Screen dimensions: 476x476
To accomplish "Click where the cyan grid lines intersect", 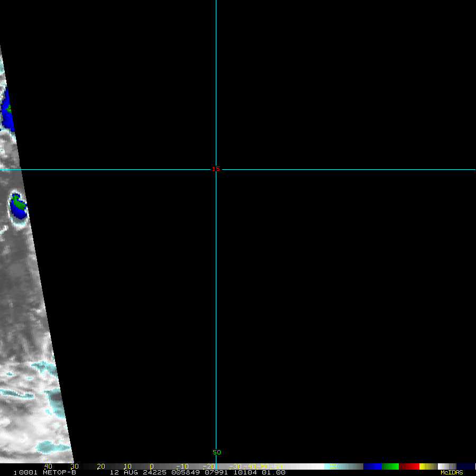I will (x=216, y=170).
